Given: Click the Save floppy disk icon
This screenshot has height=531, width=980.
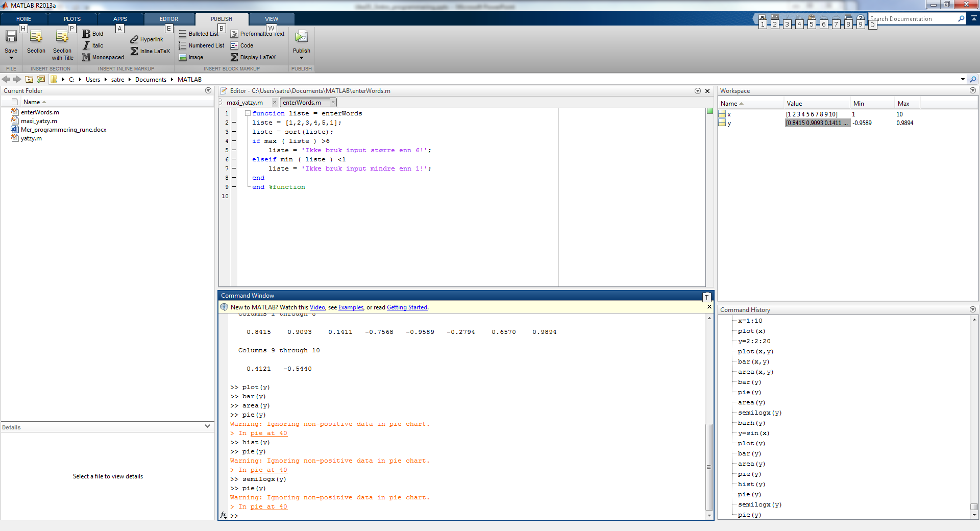Looking at the screenshot, I should pos(11,37).
